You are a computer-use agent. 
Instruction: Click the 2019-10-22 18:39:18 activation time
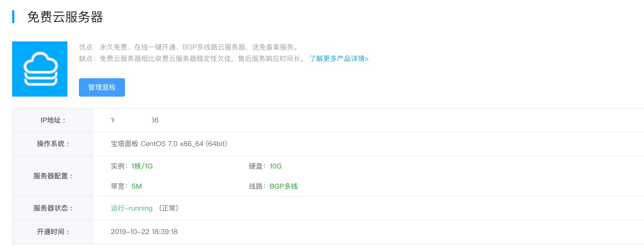pyautogui.click(x=144, y=232)
